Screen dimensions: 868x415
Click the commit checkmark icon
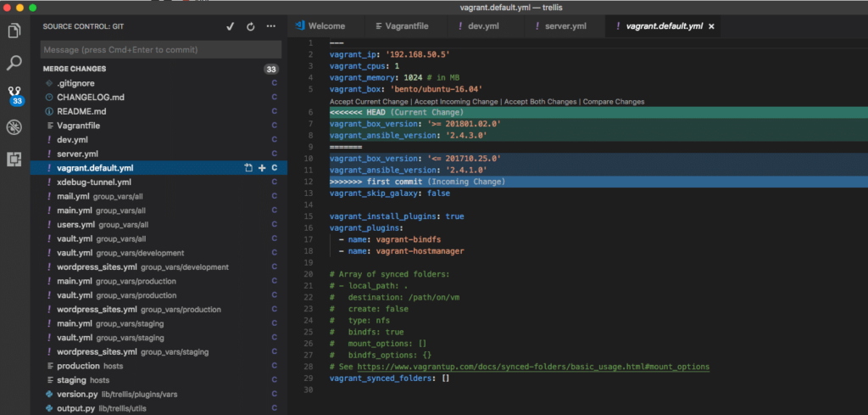[x=231, y=26]
